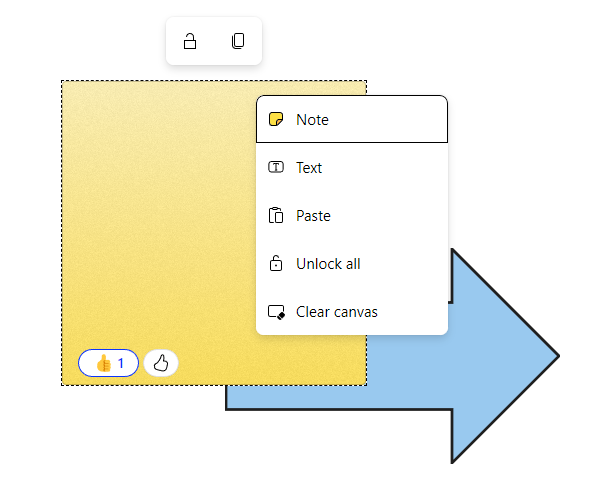Add a reaction with the outlined thumbs-up button
The width and height of the screenshot is (601, 481).
(x=161, y=363)
